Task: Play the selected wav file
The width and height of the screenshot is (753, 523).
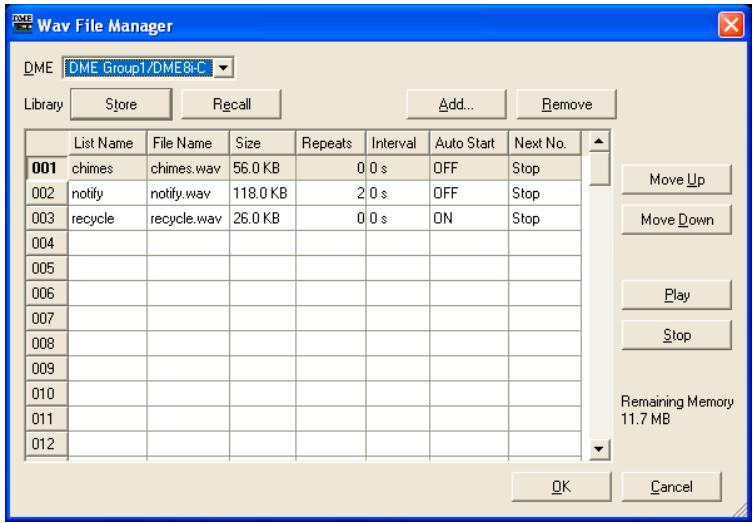Action: [677, 295]
